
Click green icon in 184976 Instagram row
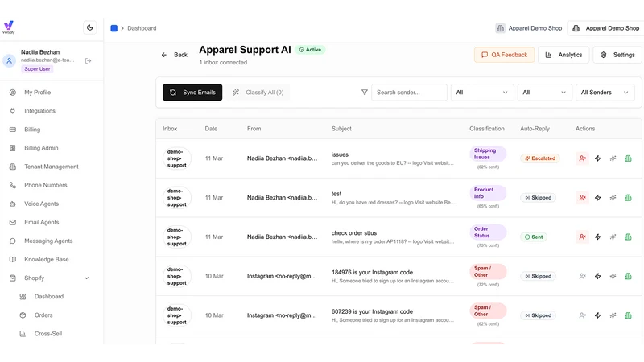(628, 276)
